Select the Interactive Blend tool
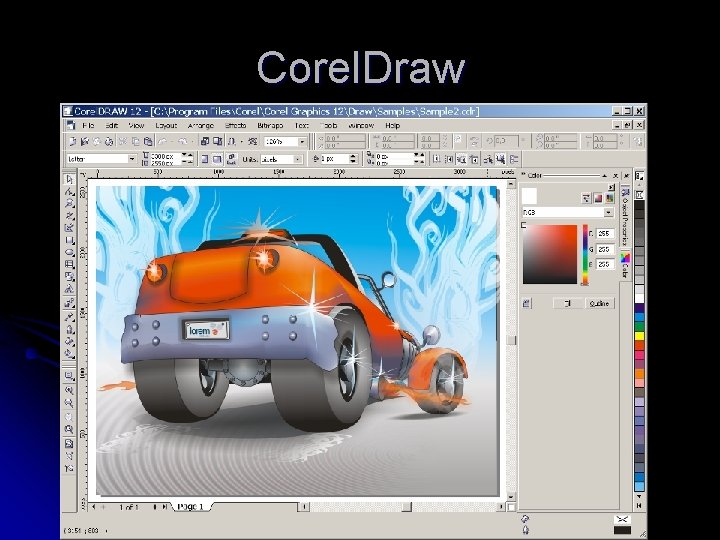720x540 pixels. click(69, 303)
